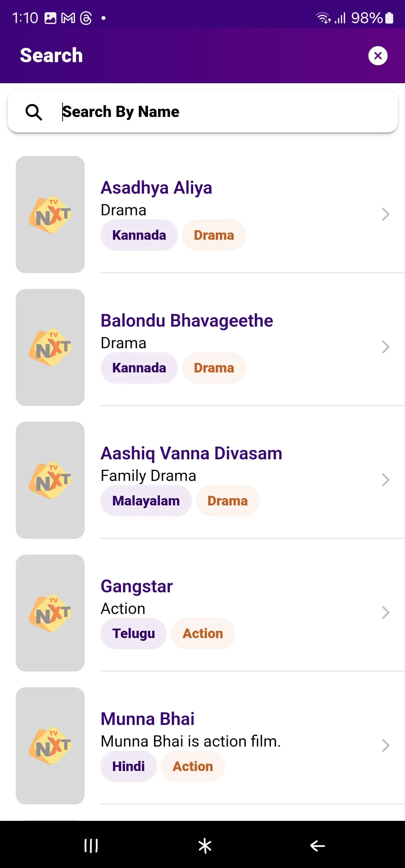Open the Munna Bhai movie title
This screenshot has width=405, height=868.
[x=148, y=719]
